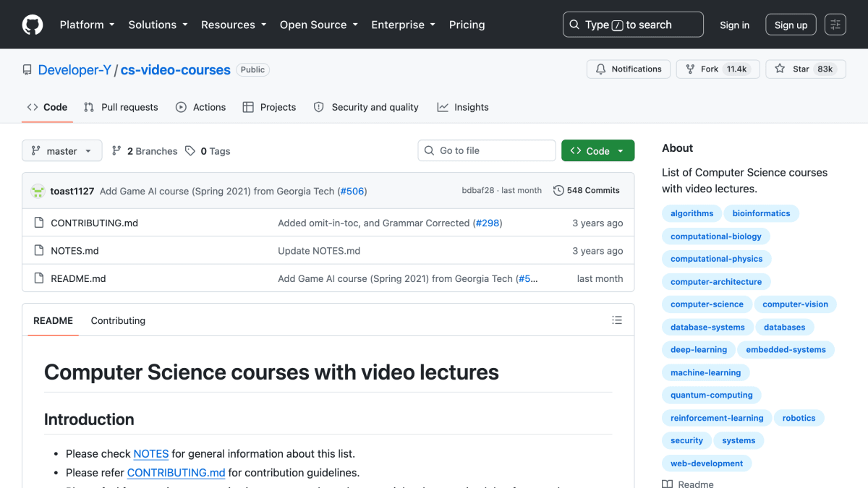The width and height of the screenshot is (868, 488).
Task: Click the Notifications button
Action: click(x=629, y=69)
